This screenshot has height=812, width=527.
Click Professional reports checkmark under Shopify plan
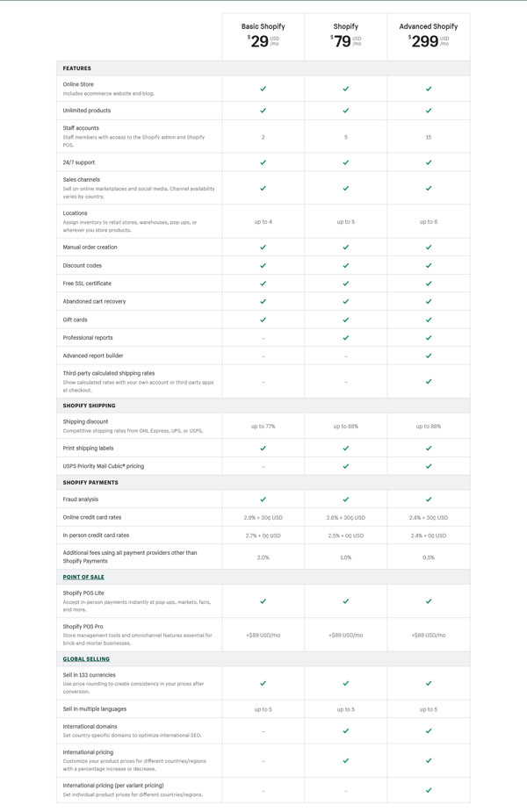coord(346,338)
